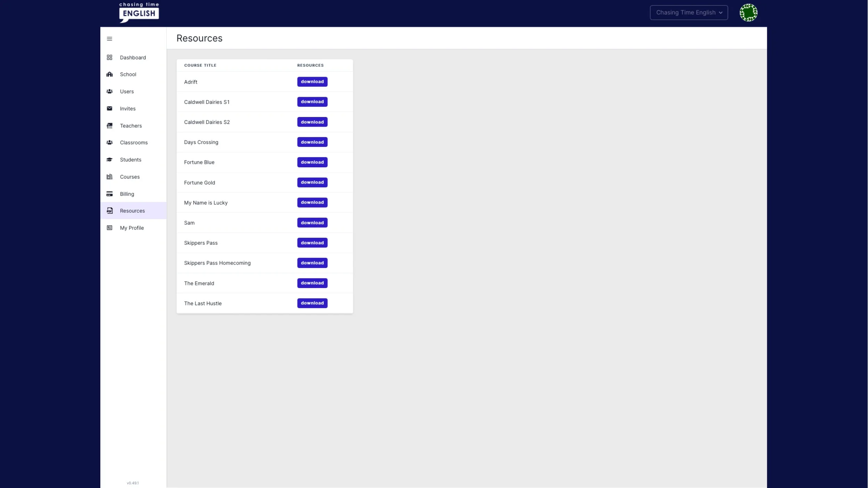Download The Last Hustle resources

tap(312, 303)
